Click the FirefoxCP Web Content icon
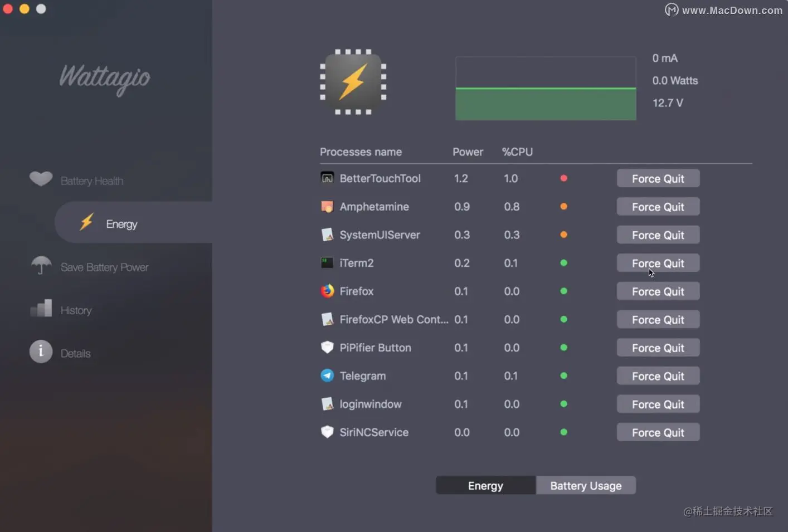The height and width of the screenshot is (532, 788). coord(327,319)
